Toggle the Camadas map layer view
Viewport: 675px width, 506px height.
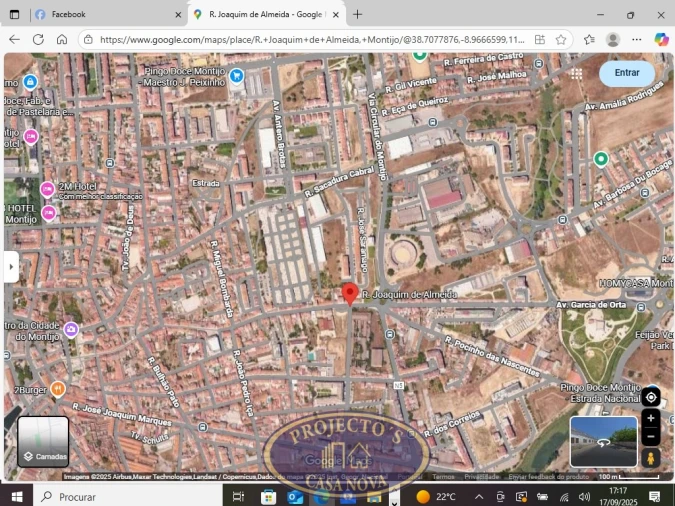44,441
